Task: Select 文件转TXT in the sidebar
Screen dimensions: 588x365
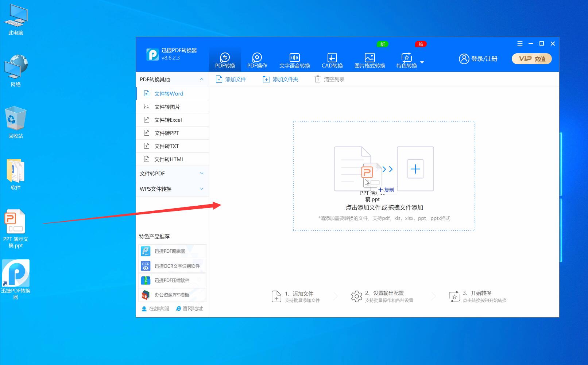Action: point(173,146)
